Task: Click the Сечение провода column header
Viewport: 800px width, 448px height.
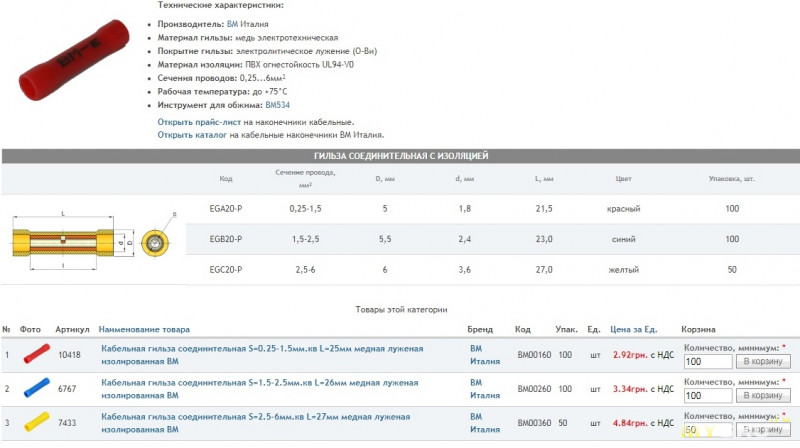Action: coord(305,179)
